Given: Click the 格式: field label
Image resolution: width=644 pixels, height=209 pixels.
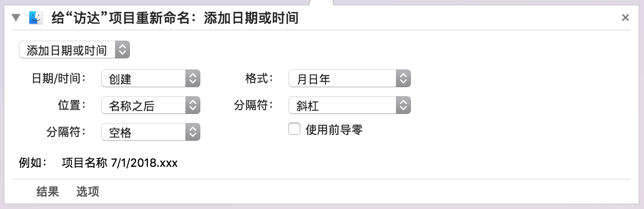Looking at the screenshot, I should click(260, 79).
